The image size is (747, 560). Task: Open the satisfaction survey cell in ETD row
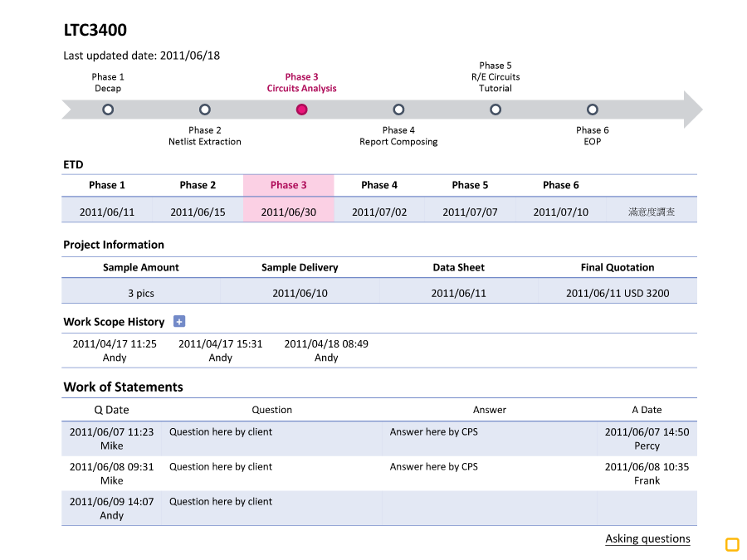point(652,212)
